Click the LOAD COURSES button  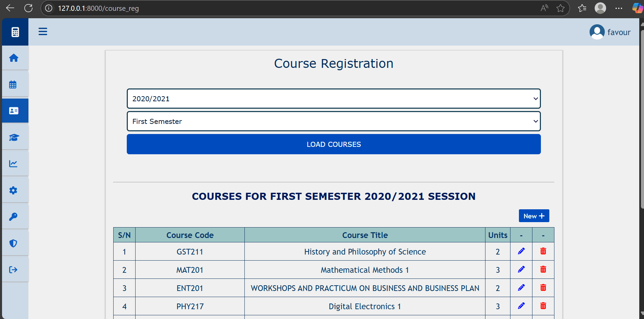[x=333, y=144]
